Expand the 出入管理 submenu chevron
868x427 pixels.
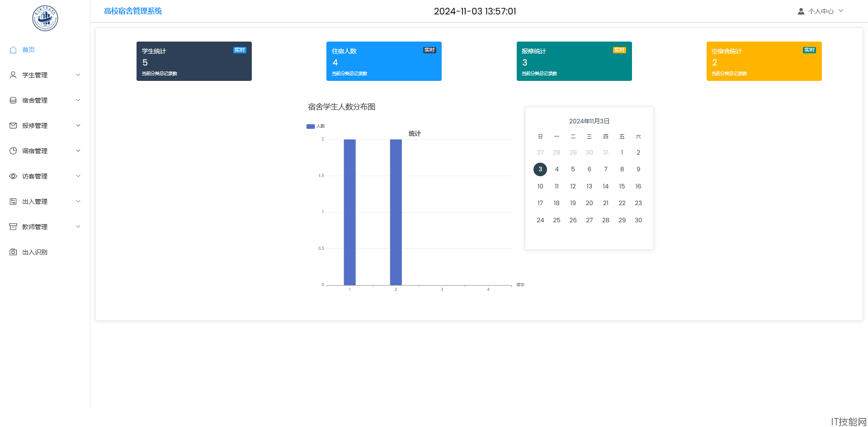(x=78, y=202)
